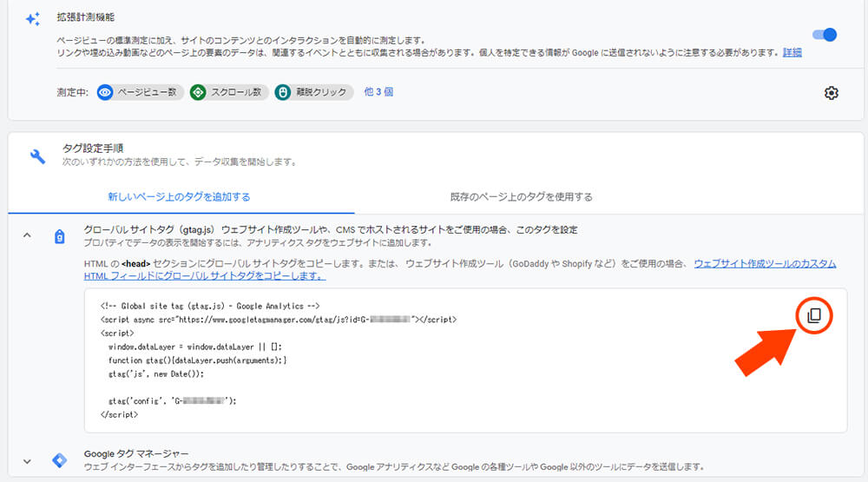
Task: Expand the Google タグ マネージャー section
Action: 27,461
